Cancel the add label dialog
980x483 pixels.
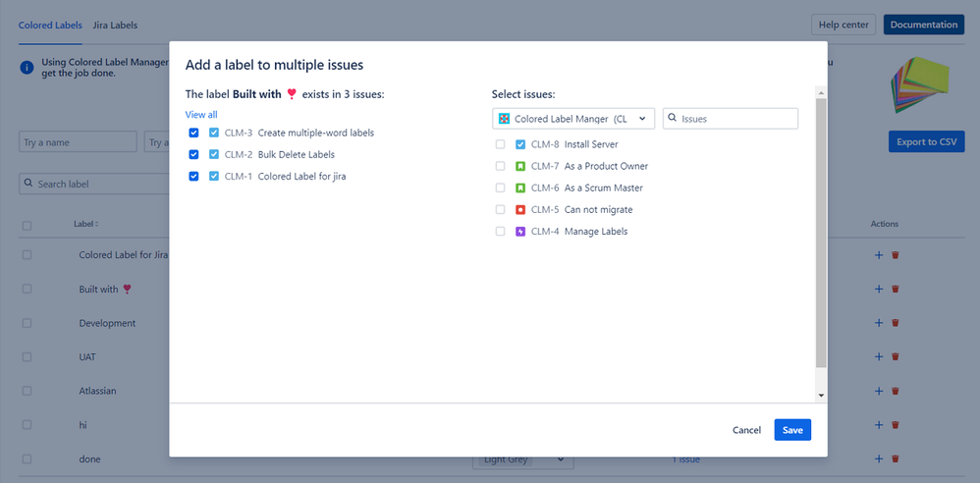(x=747, y=430)
